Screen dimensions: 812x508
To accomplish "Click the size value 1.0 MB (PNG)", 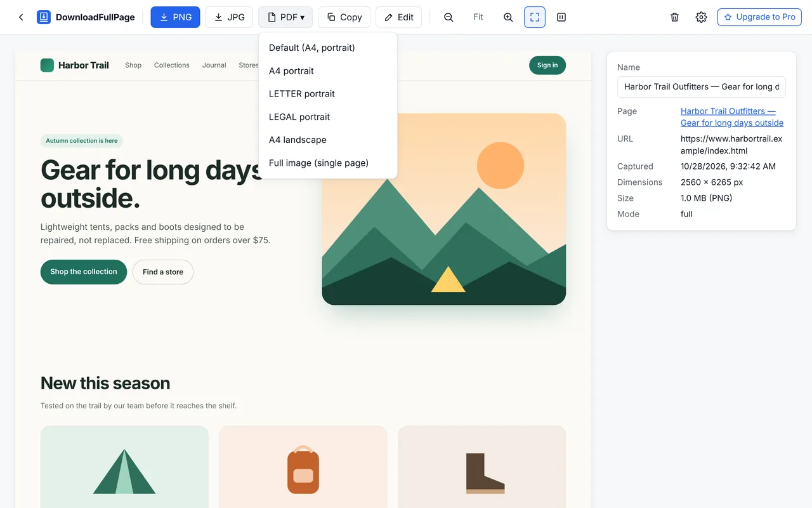I will click(x=707, y=198).
